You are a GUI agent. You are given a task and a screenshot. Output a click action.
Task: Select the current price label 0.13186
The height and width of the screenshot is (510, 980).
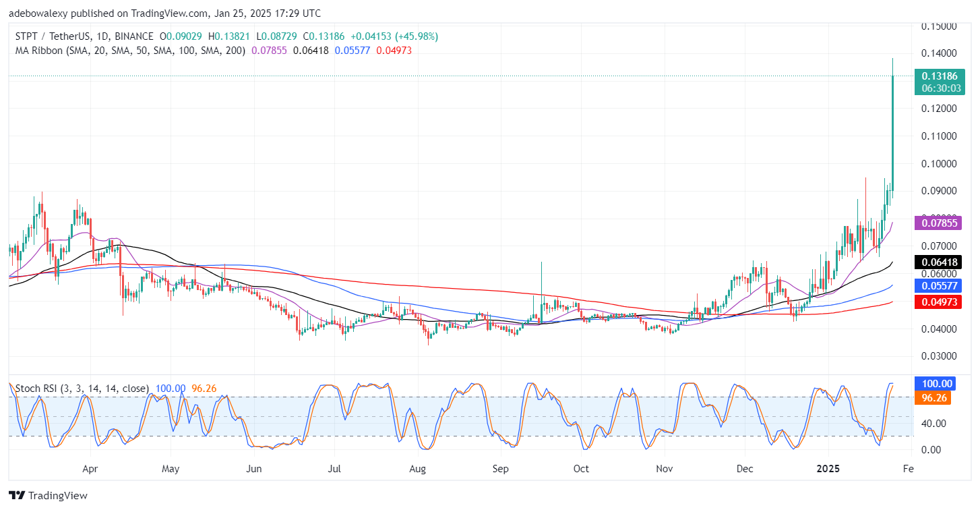click(940, 76)
